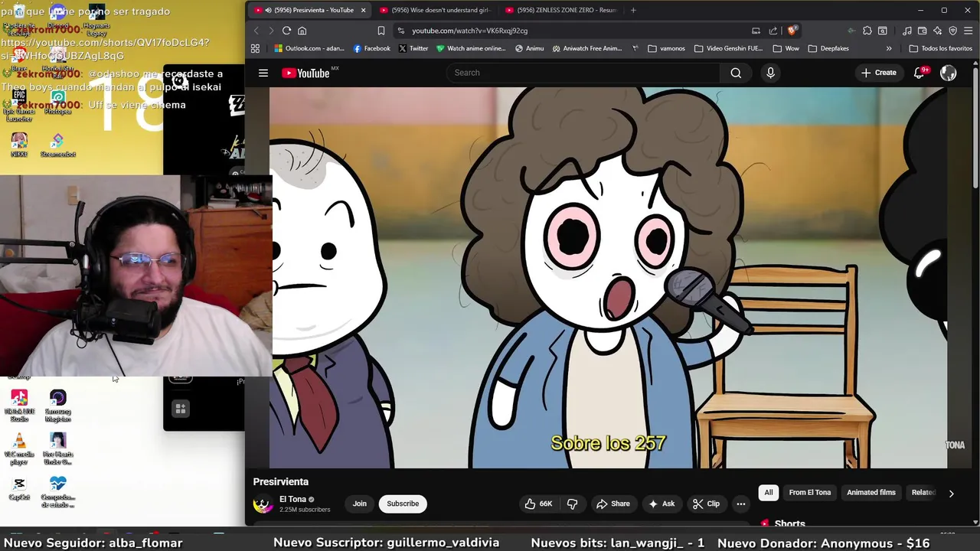Start voice search with the microphone icon
This screenshot has width=980, height=551.
coord(770,73)
